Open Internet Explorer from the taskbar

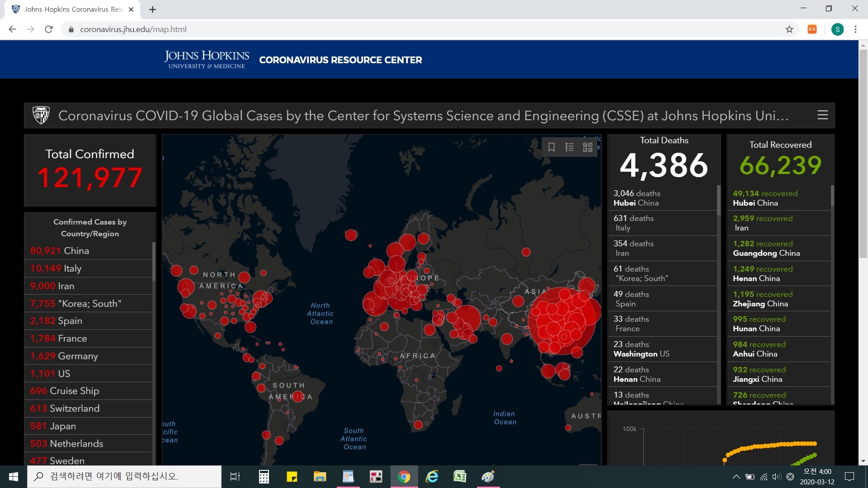point(432,477)
